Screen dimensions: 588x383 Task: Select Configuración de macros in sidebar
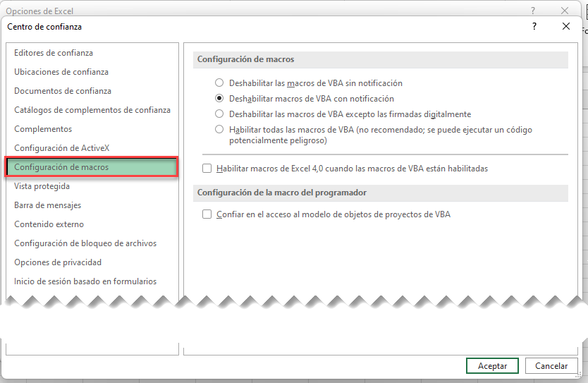coord(92,167)
